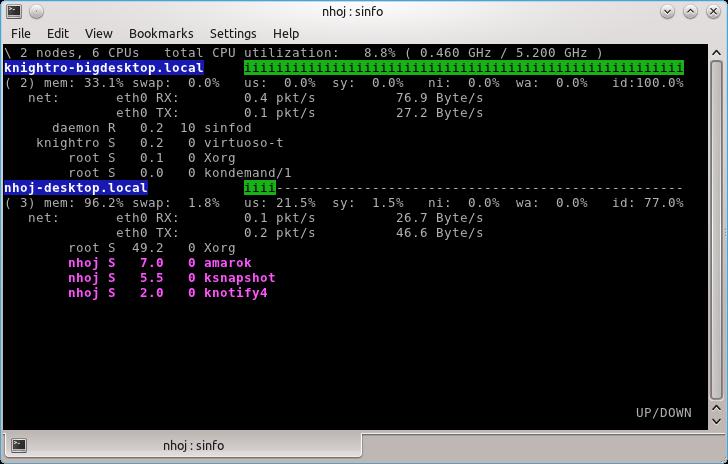This screenshot has height=464, width=728.
Task: Expand the Settings menu
Action: point(233,33)
